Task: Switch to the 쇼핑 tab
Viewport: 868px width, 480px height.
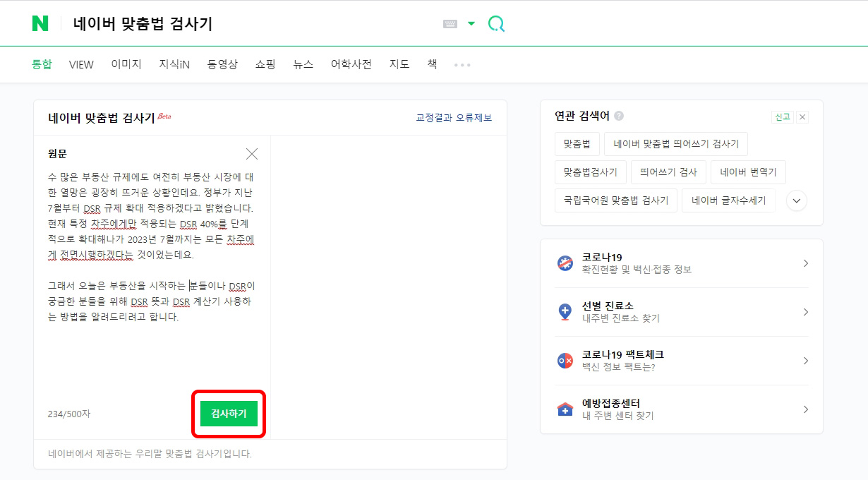Action: (x=265, y=64)
